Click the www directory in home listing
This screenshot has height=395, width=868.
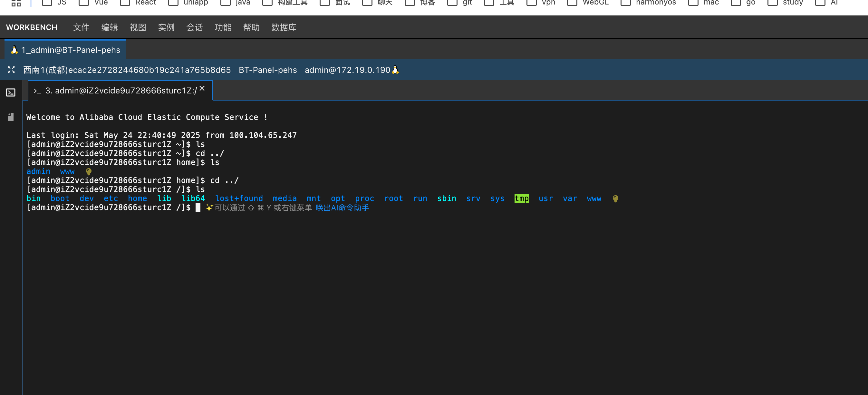coord(67,171)
